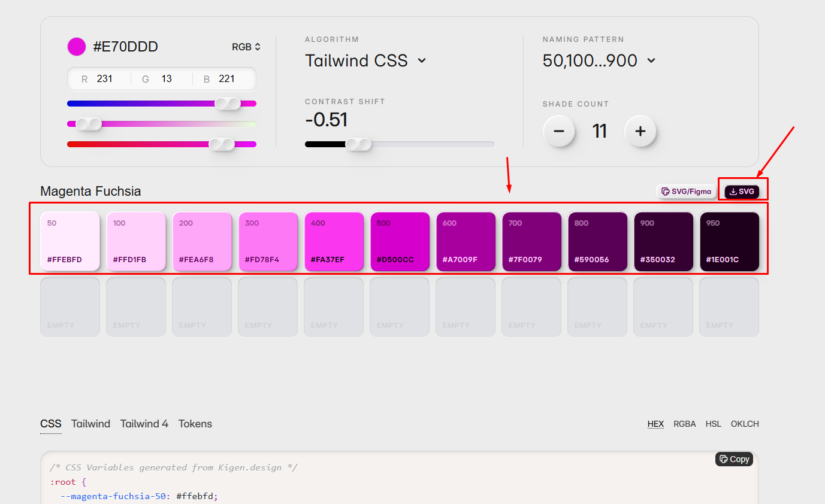825x504 pixels.
Task: Click the first EMPTY palette slot
Action: [69, 306]
